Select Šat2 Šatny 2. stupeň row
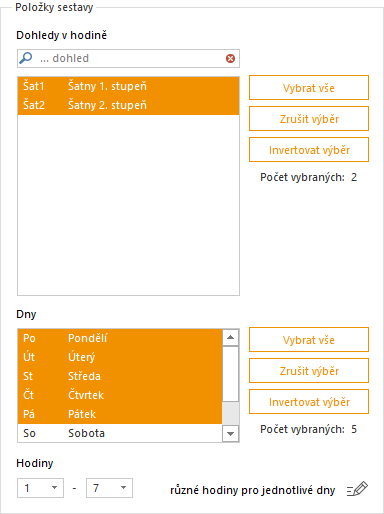384x514 pixels. [x=128, y=105]
